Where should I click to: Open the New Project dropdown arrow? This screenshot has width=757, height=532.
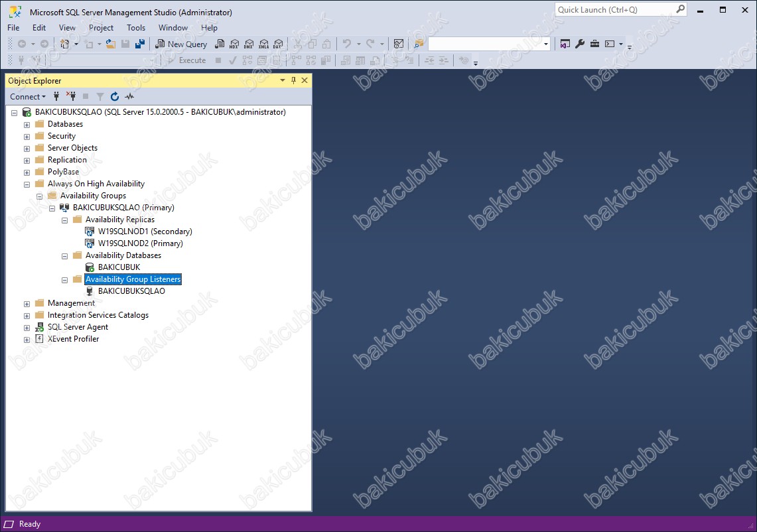76,44
